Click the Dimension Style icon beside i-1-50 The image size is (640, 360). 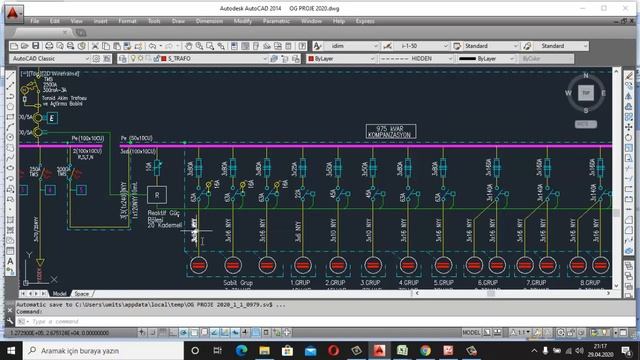[x=387, y=46]
